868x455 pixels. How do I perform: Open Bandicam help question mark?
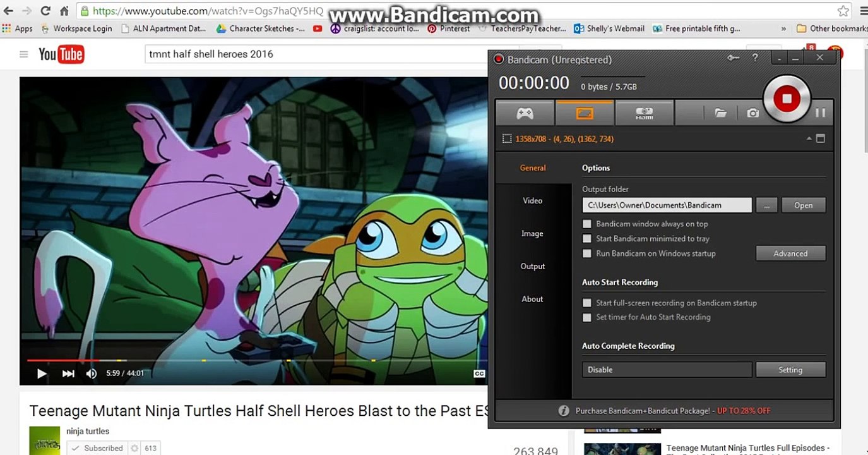click(x=755, y=58)
